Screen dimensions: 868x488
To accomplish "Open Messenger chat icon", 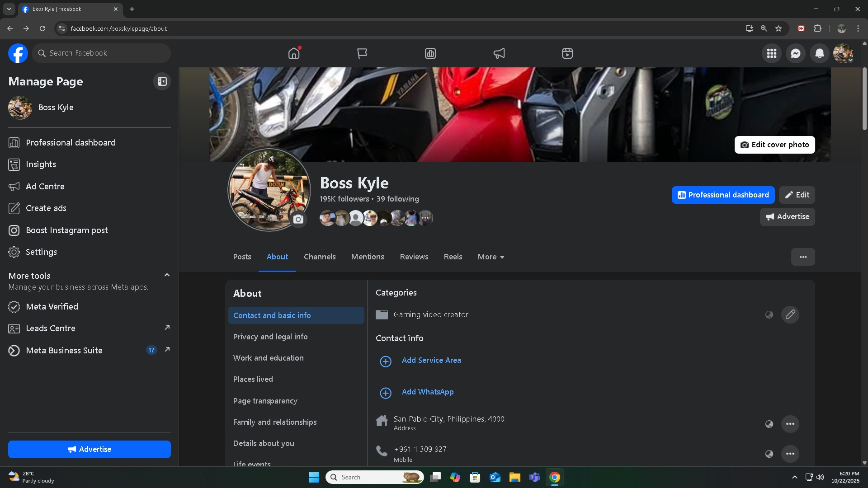I will [795, 53].
